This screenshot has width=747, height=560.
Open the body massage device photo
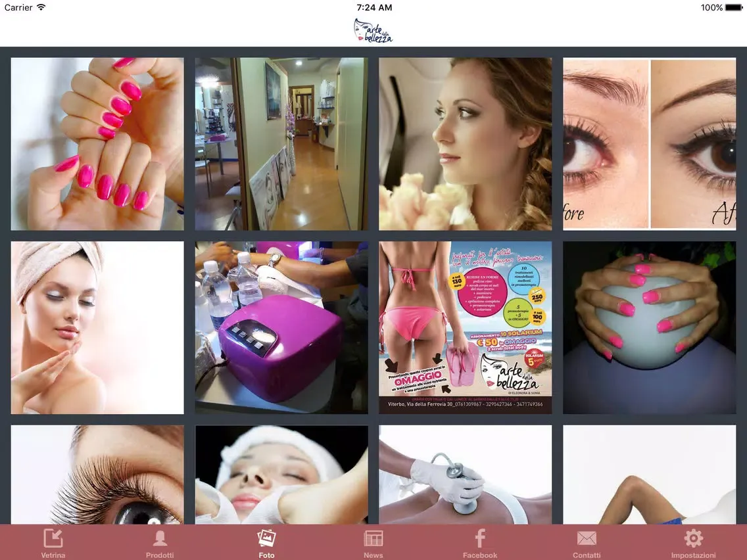pos(466,475)
